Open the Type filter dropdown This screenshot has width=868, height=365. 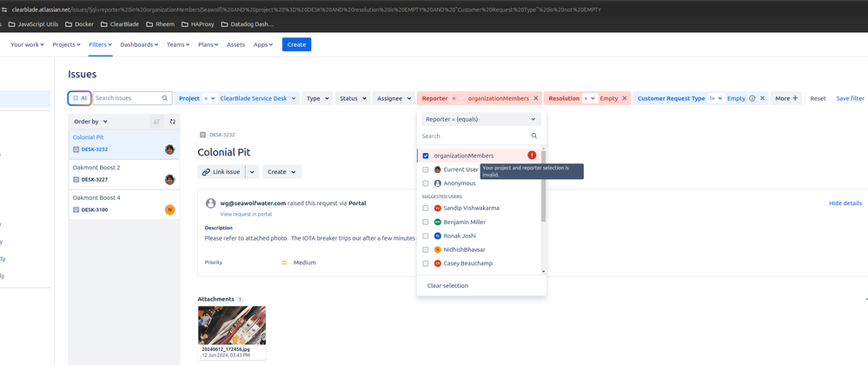tap(317, 98)
